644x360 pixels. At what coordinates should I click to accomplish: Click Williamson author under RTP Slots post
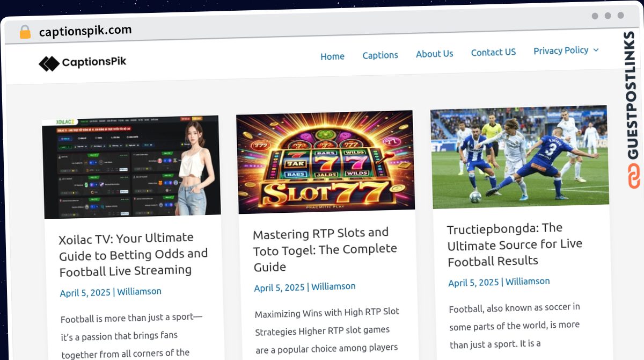pyautogui.click(x=333, y=286)
